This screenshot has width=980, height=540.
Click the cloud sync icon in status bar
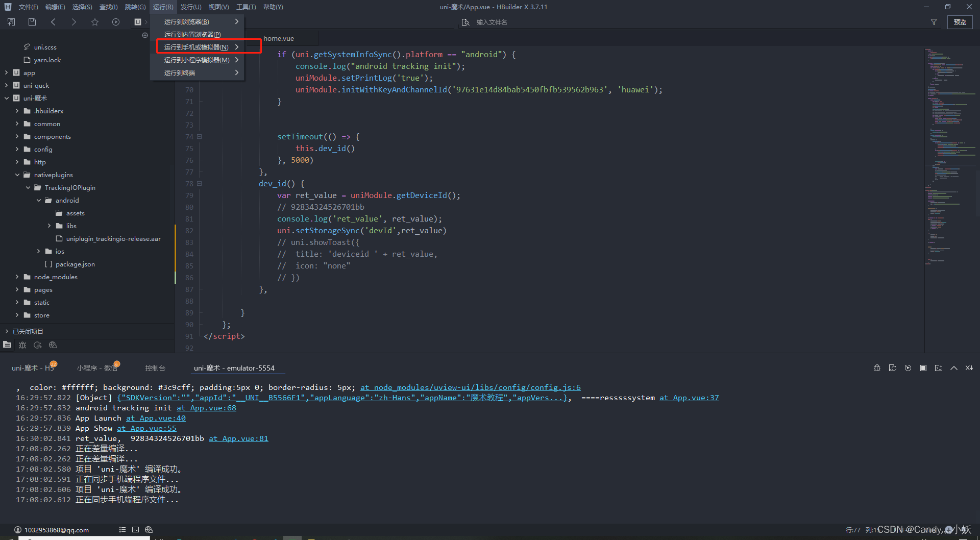coord(149,530)
